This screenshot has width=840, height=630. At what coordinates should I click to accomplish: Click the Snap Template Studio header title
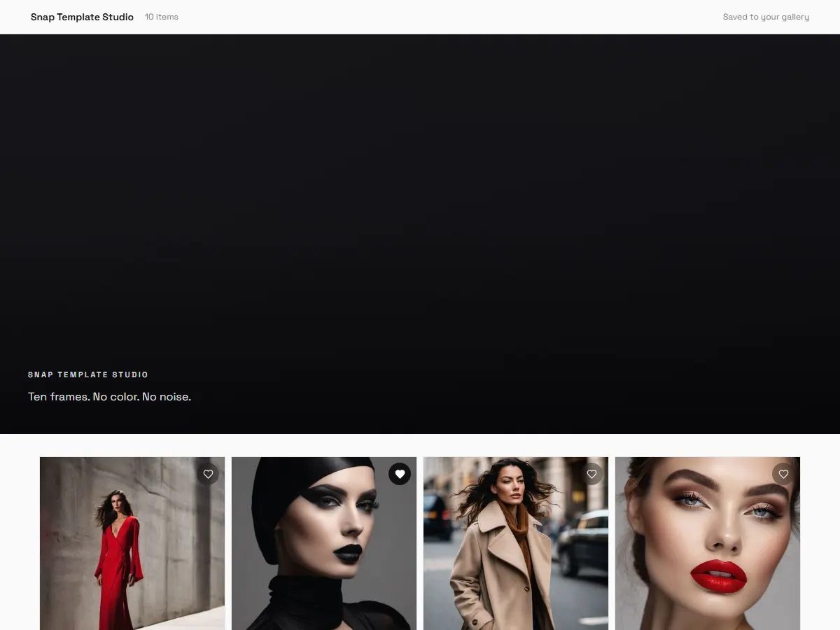82,17
